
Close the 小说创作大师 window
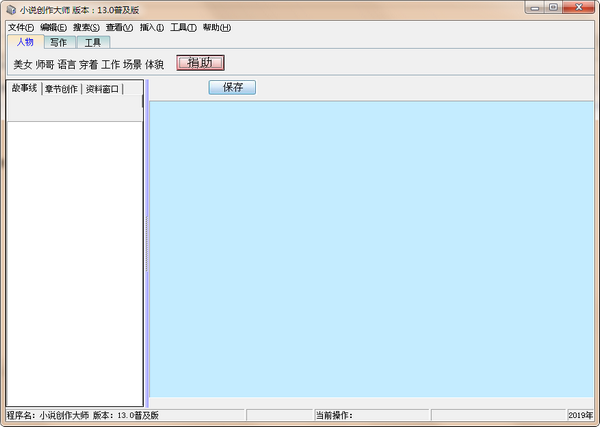[579, 8]
